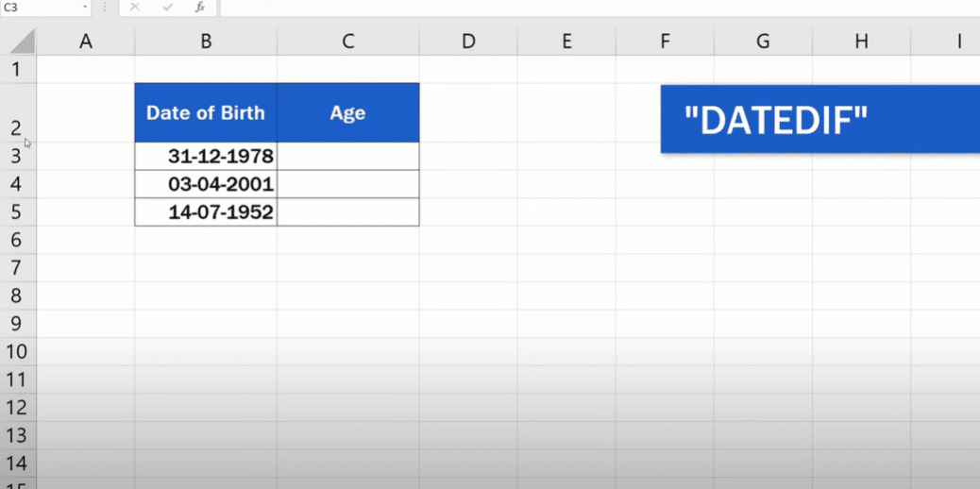The image size is (980, 489).
Task: Select row 2 header
Action: (x=18, y=112)
